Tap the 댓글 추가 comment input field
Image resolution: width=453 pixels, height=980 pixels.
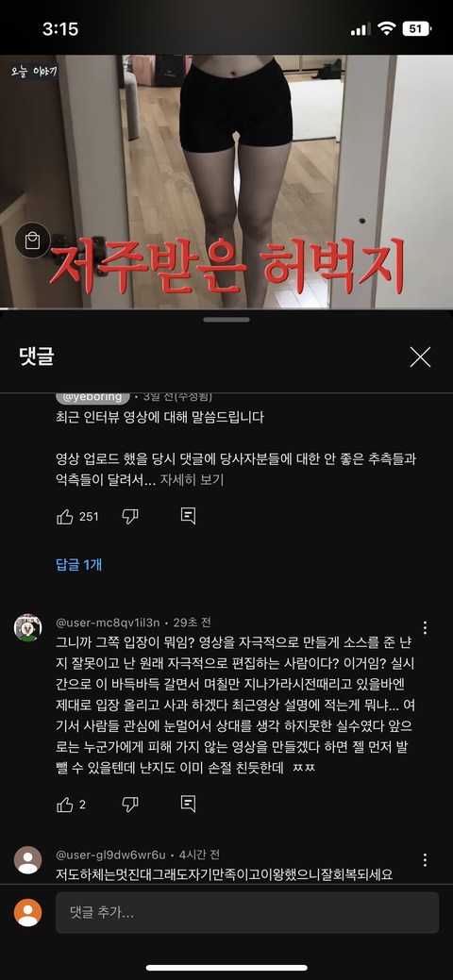[247, 912]
